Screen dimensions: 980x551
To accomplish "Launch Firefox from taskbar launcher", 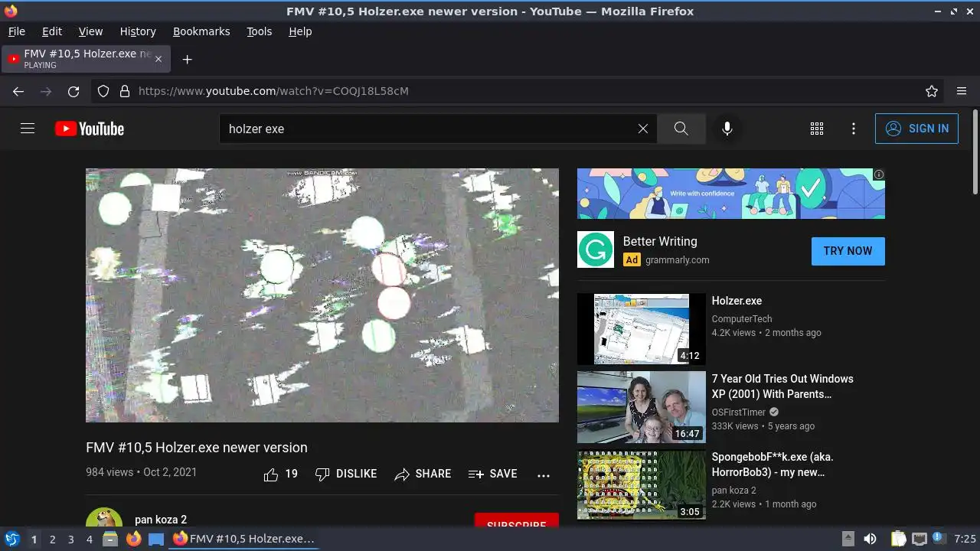I will (x=133, y=539).
